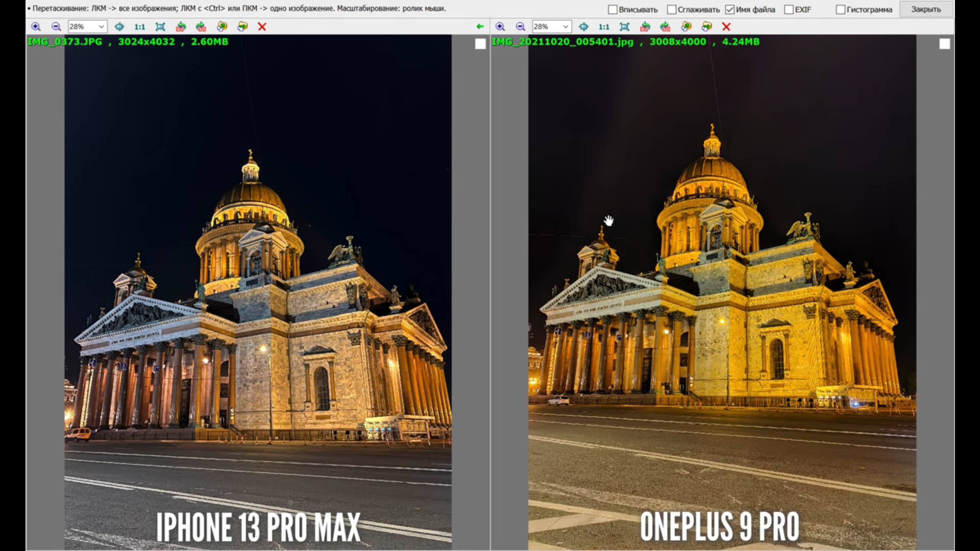Zoom out on the right image pane
This screenshot has width=980, height=551.
point(520,27)
